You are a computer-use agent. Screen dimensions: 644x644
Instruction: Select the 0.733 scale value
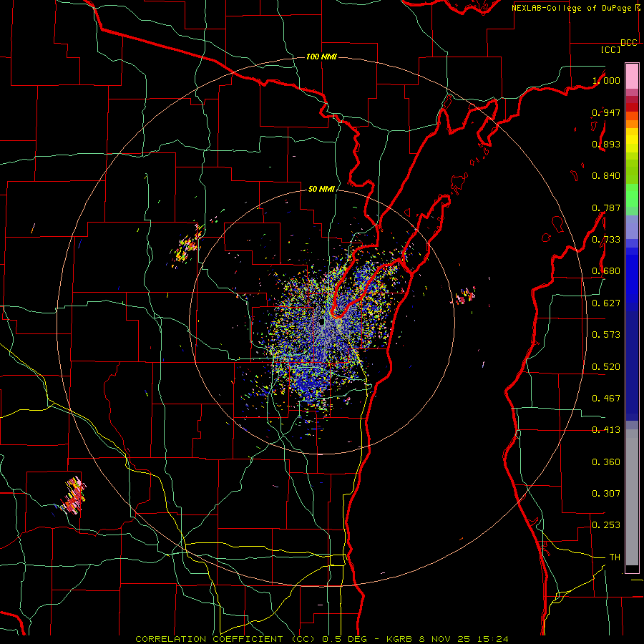(606, 240)
